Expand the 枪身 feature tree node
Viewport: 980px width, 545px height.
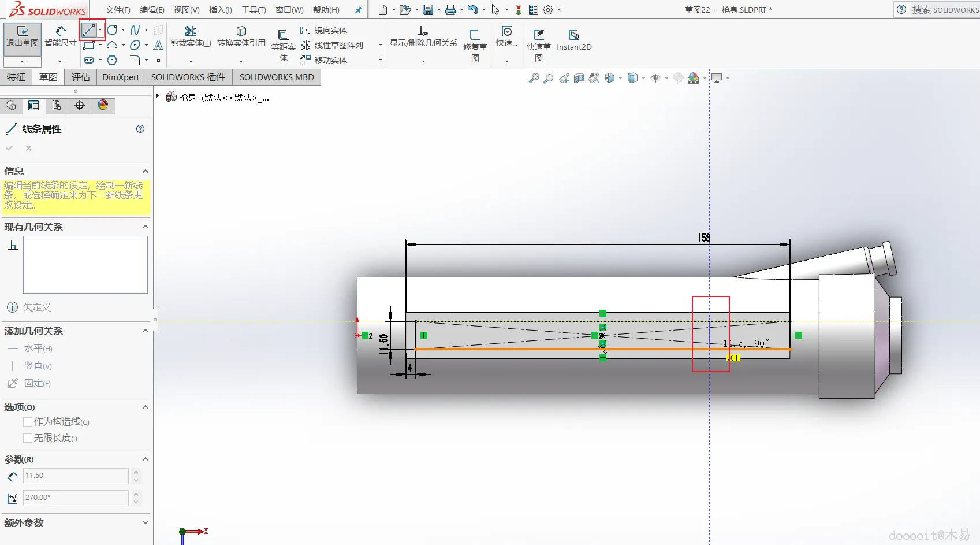158,97
